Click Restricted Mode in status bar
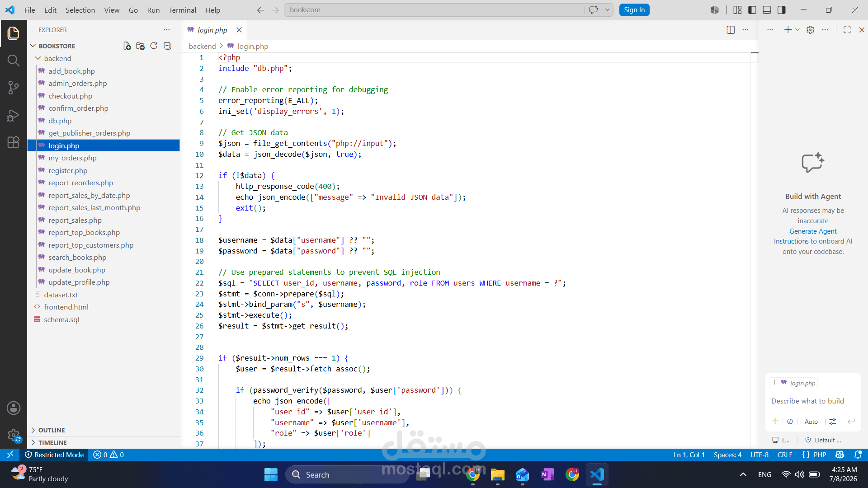This screenshot has height=488, width=868. (x=54, y=455)
